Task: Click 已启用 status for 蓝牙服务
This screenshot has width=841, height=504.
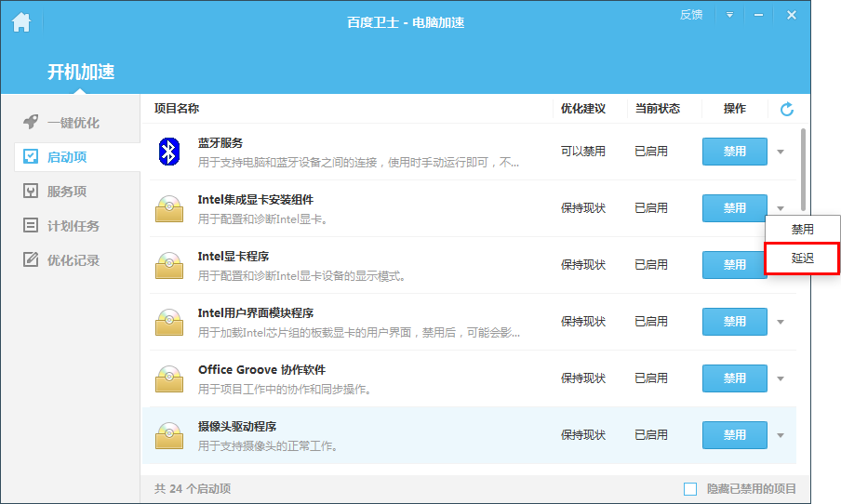Action: (651, 152)
